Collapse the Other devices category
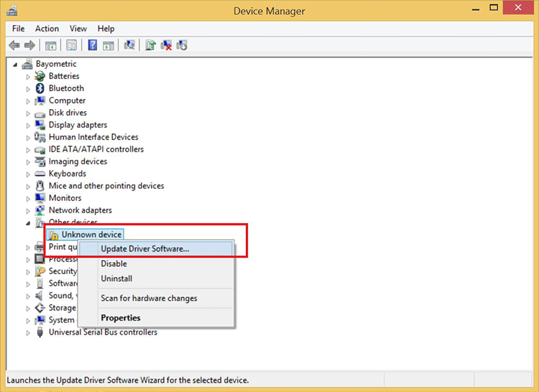 [27, 222]
